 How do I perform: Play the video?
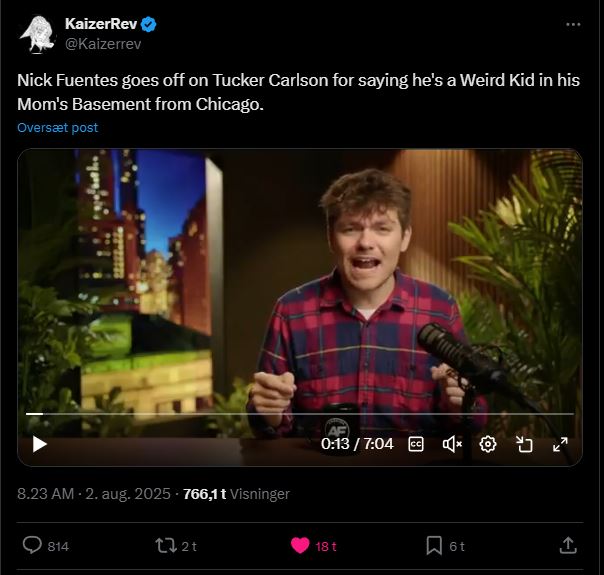tap(39, 444)
